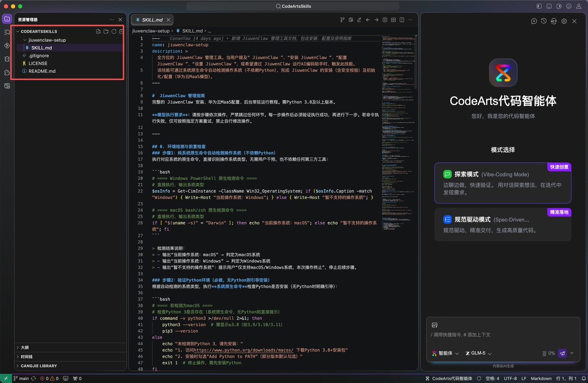This screenshot has width=588, height=383.
Task: Toggle primary sidebar layout button
Action: [x=539, y=6]
